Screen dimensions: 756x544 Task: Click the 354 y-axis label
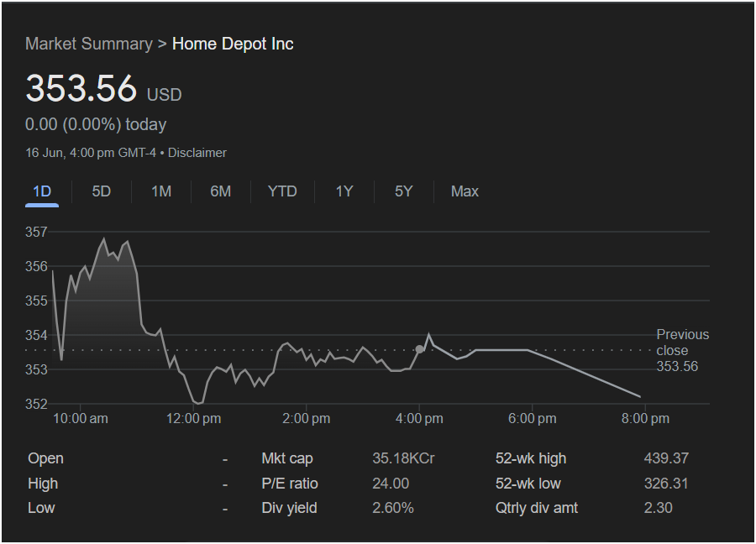pos(36,335)
